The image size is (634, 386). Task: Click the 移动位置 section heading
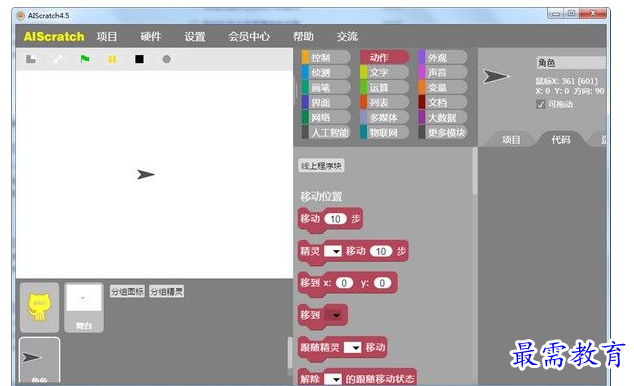(x=321, y=196)
